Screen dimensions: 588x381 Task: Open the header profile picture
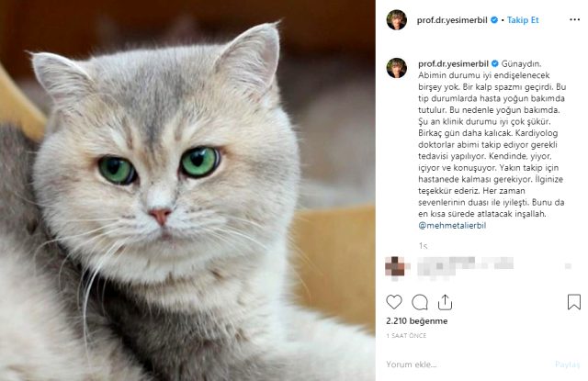[x=396, y=19]
